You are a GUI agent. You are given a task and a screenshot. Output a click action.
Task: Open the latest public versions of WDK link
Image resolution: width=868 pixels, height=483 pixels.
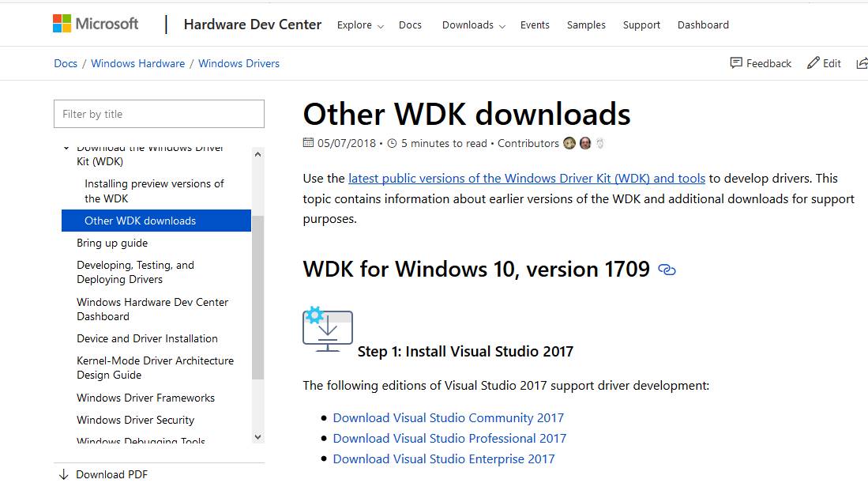point(527,179)
